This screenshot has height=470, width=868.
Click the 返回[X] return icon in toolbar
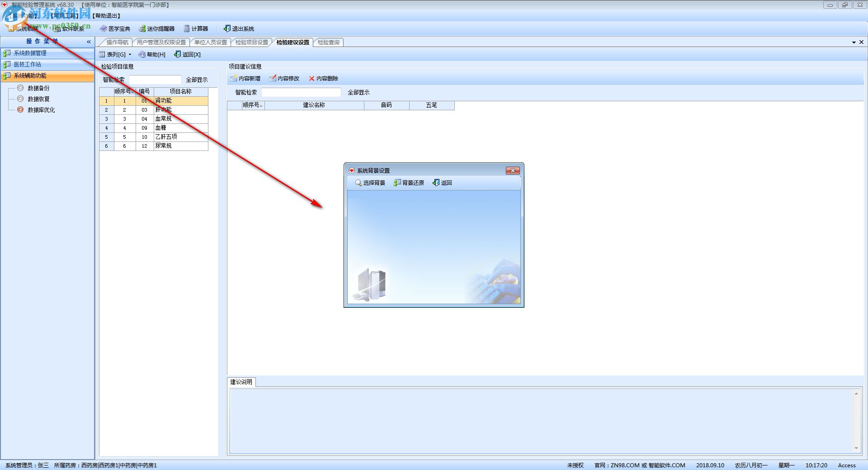(178, 54)
